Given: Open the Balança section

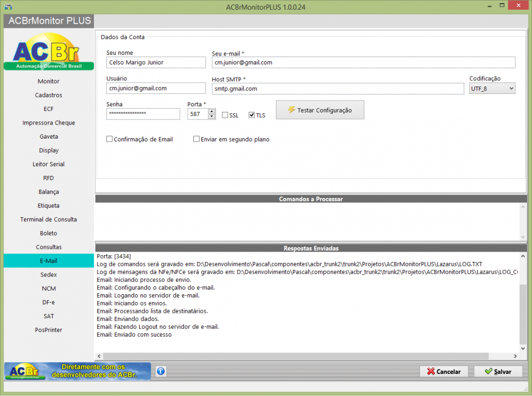Looking at the screenshot, I should [49, 192].
